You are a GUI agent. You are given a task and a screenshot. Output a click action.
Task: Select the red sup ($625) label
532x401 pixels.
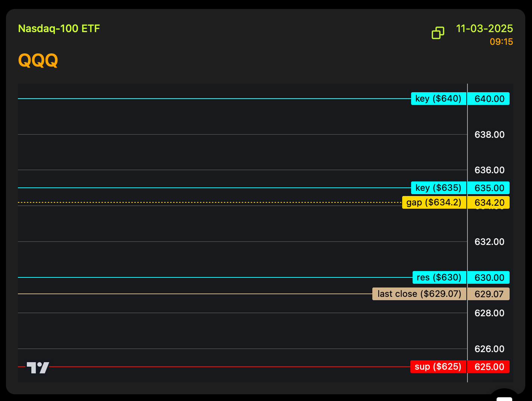438,367
